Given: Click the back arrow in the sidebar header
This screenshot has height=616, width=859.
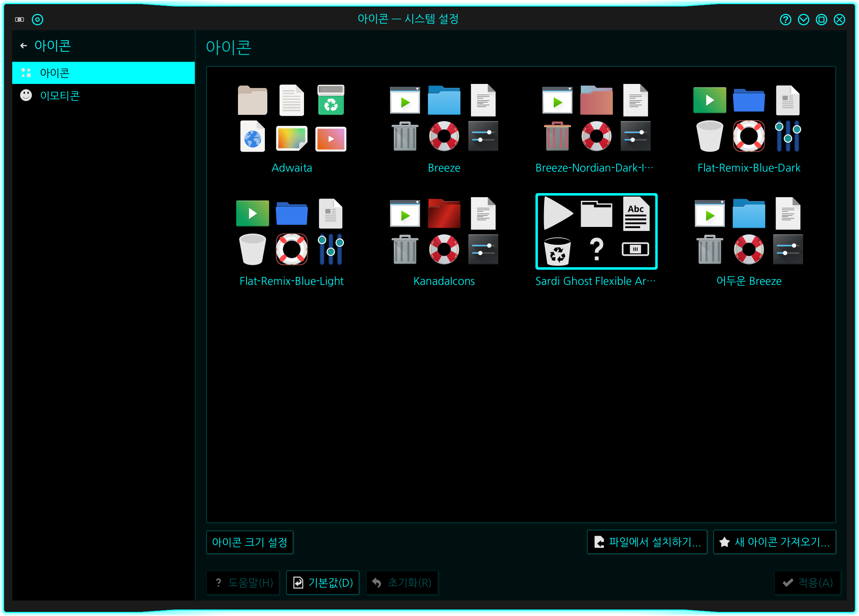Looking at the screenshot, I should 24,46.
